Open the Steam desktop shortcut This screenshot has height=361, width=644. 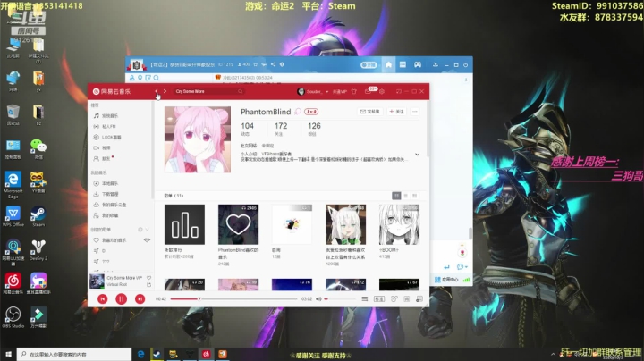coord(38,216)
